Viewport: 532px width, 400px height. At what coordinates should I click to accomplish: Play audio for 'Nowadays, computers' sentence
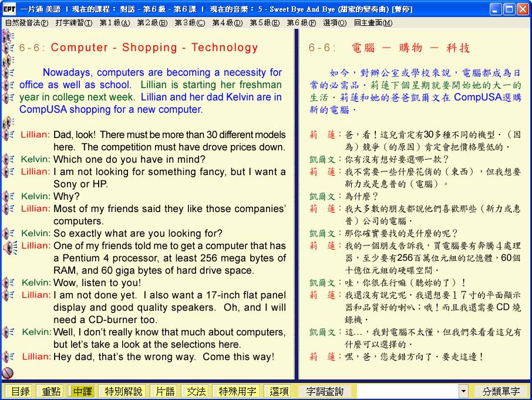tap(8, 73)
